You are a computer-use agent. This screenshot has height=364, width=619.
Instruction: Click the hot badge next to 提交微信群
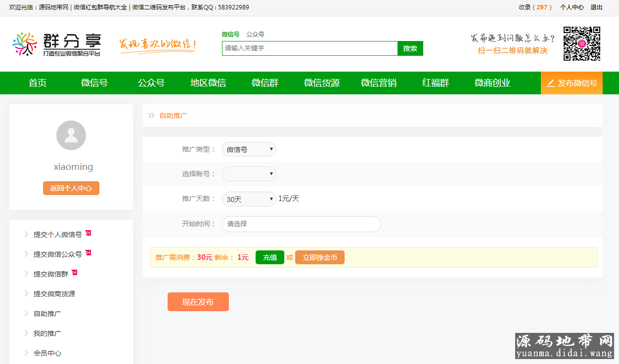(x=75, y=272)
